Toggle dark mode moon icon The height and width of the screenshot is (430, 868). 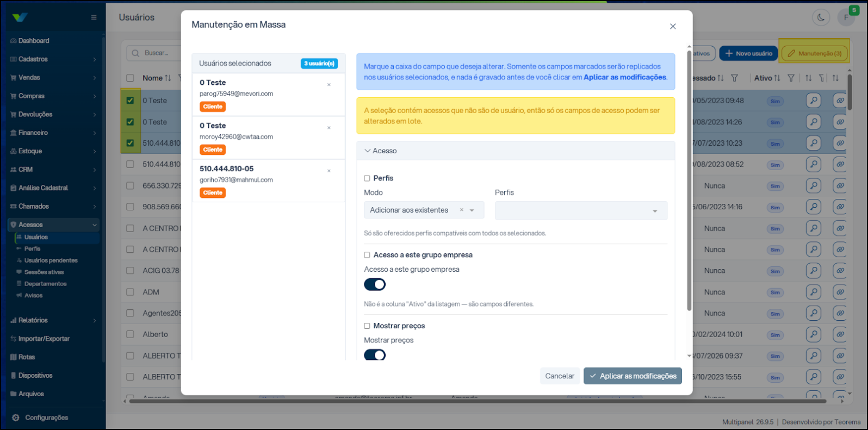(x=821, y=17)
